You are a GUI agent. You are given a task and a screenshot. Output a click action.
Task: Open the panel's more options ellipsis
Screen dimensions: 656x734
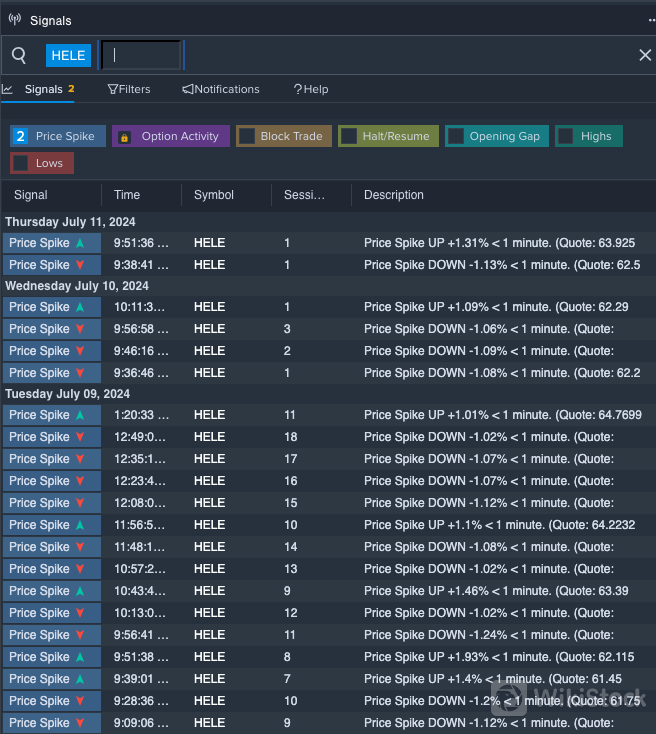[x=651, y=20]
